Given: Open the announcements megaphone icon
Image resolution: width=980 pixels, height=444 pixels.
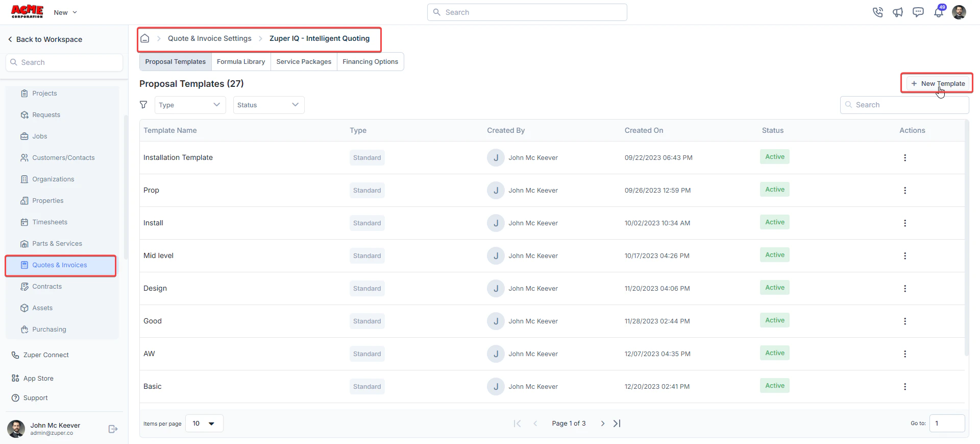Looking at the screenshot, I should pyautogui.click(x=898, y=12).
